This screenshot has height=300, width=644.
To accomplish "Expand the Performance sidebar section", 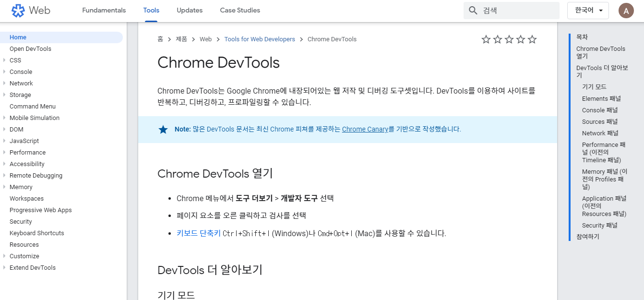I will click(x=4, y=153).
